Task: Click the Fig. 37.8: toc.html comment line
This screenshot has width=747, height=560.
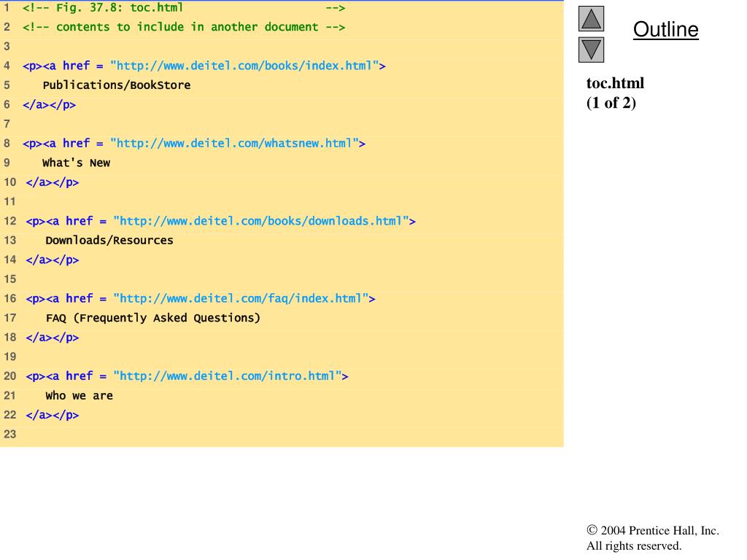Action: [184, 7]
